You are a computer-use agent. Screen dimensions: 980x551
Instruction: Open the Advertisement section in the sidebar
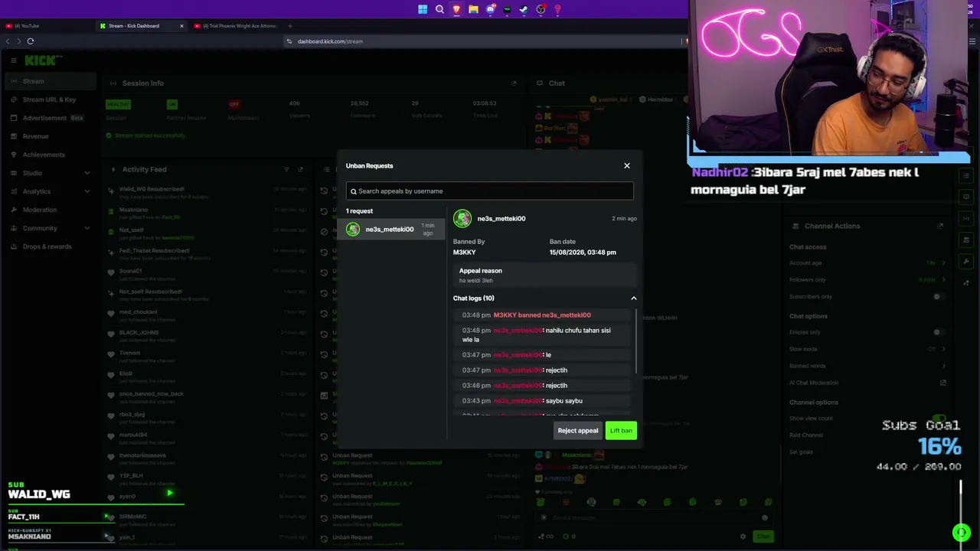tap(49, 118)
